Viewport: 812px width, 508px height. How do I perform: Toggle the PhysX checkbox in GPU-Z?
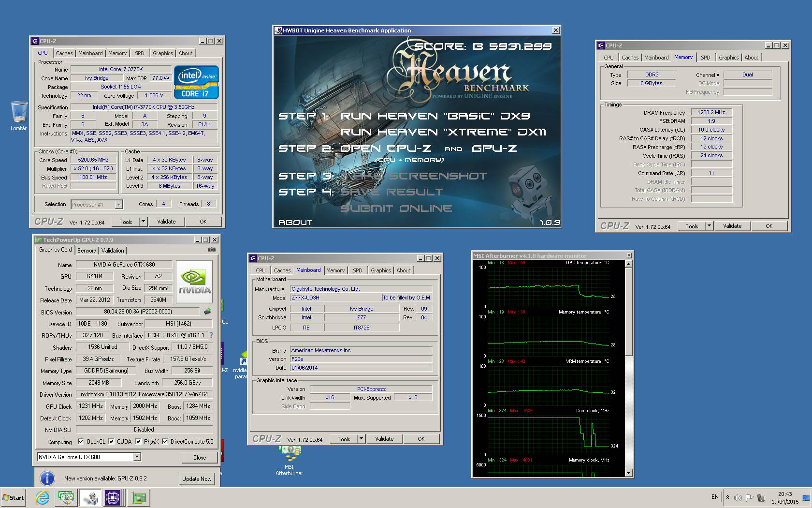click(139, 441)
